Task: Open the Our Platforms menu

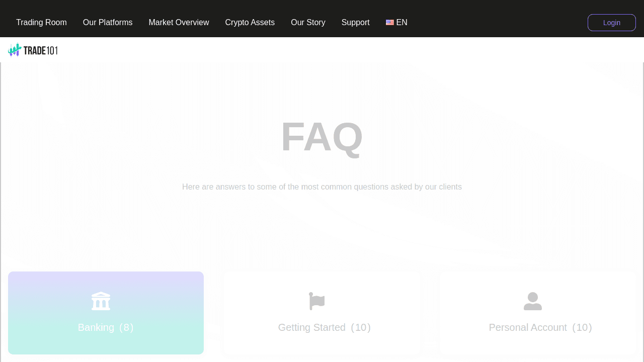Action: [x=108, y=23]
